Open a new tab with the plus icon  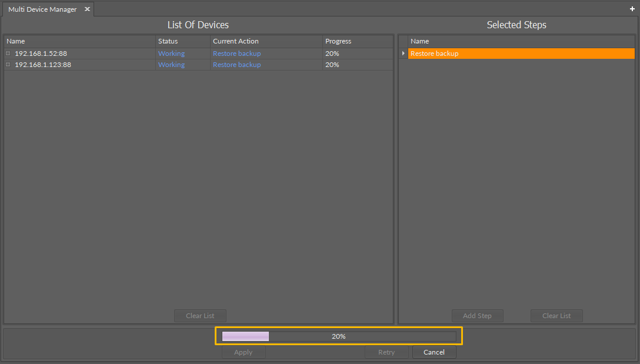tap(632, 9)
